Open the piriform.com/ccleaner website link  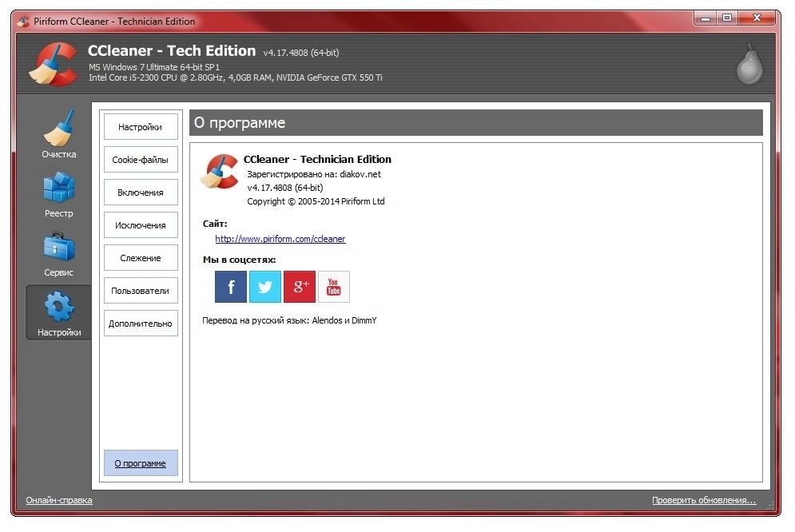coord(280,239)
